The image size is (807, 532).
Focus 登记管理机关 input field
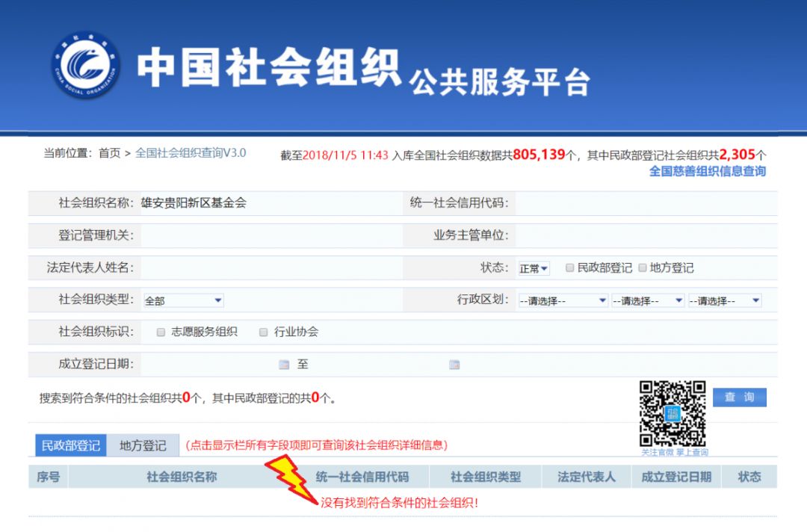(270, 235)
